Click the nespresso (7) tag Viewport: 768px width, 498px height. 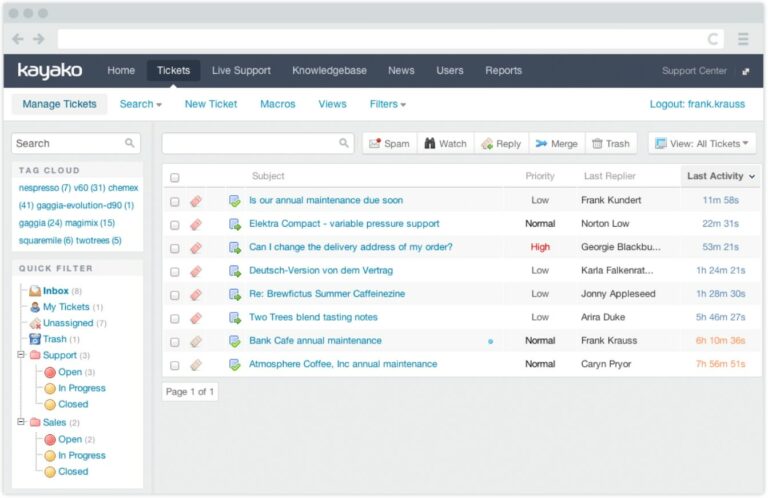point(45,188)
